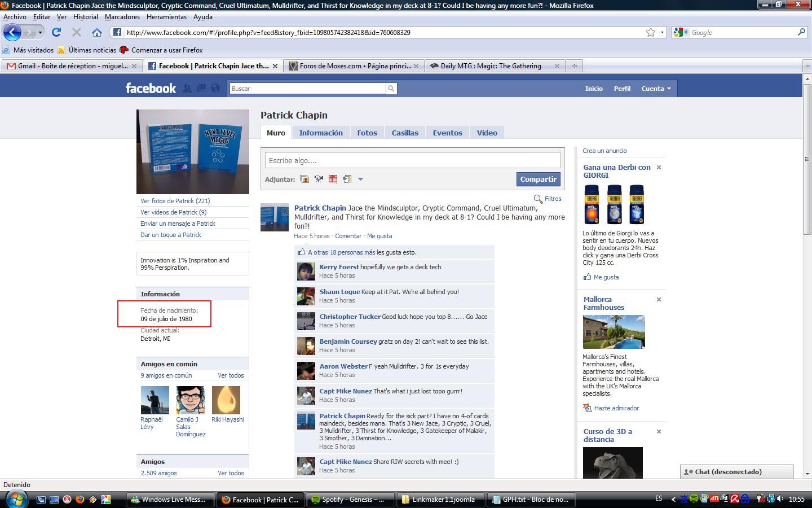Viewport: 812px width, 508px height.
Task: Switch to Windows Live Messenger taskbar button
Action: click(169, 500)
